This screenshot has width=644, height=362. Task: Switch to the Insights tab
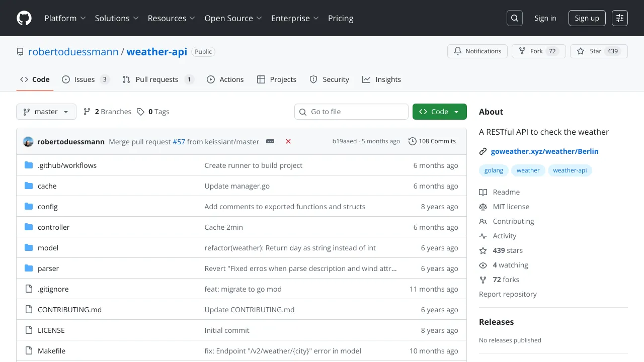coord(382,79)
